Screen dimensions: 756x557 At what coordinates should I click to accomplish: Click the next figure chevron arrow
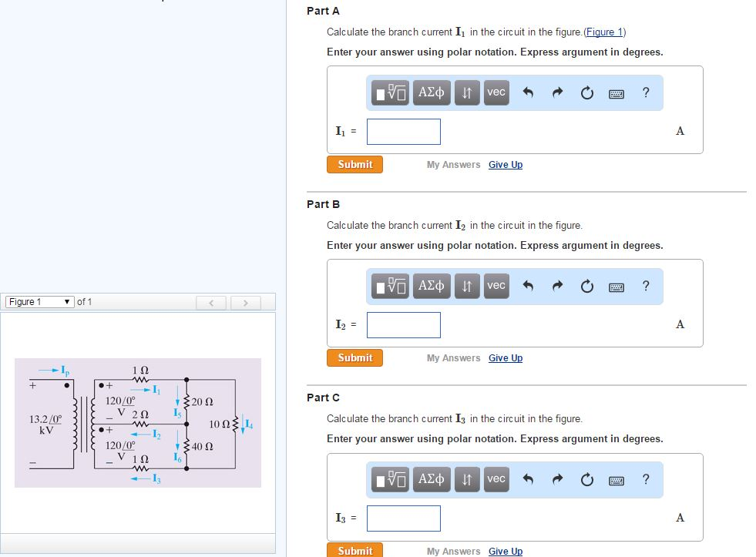[245, 302]
